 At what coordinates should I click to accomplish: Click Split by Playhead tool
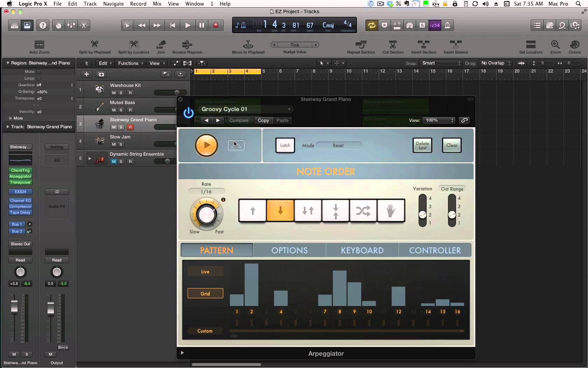94,47
